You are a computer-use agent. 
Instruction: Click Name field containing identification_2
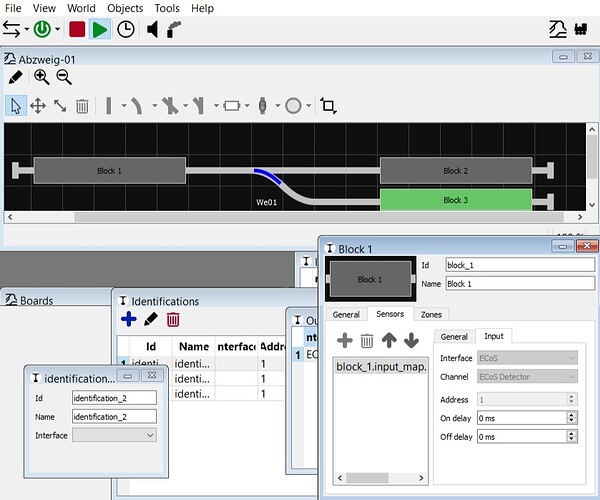(114, 417)
